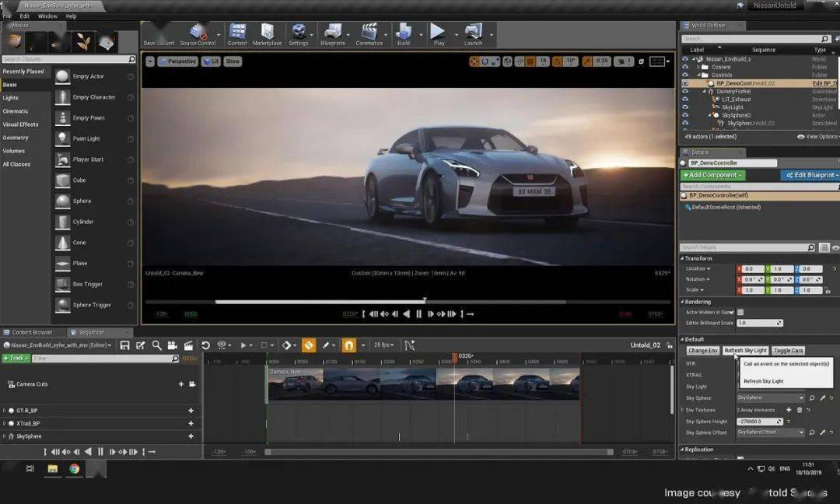Add a section to the GT-R_BP track
840x504 pixels.
point(191,411)
